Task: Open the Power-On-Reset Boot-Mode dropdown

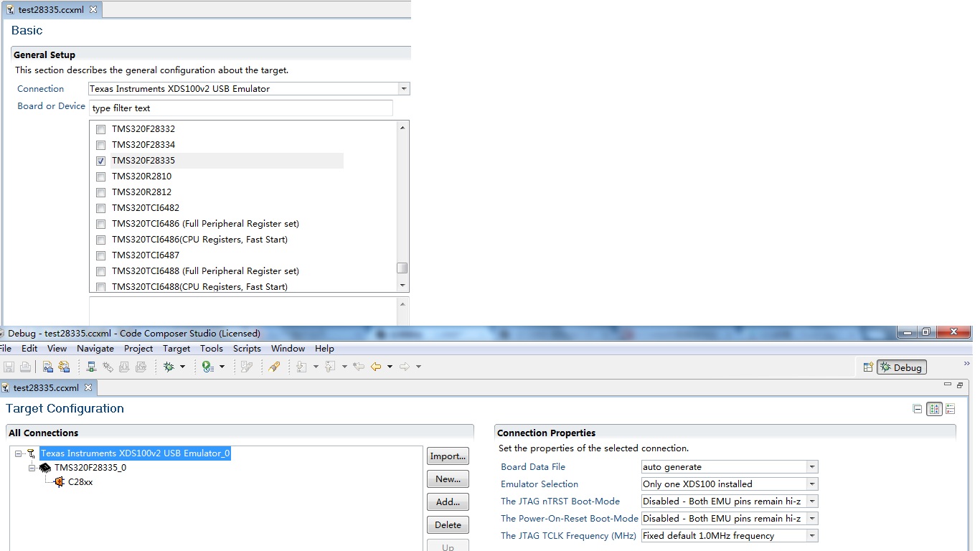Action: pyautogui.click(x=812, y=519)
